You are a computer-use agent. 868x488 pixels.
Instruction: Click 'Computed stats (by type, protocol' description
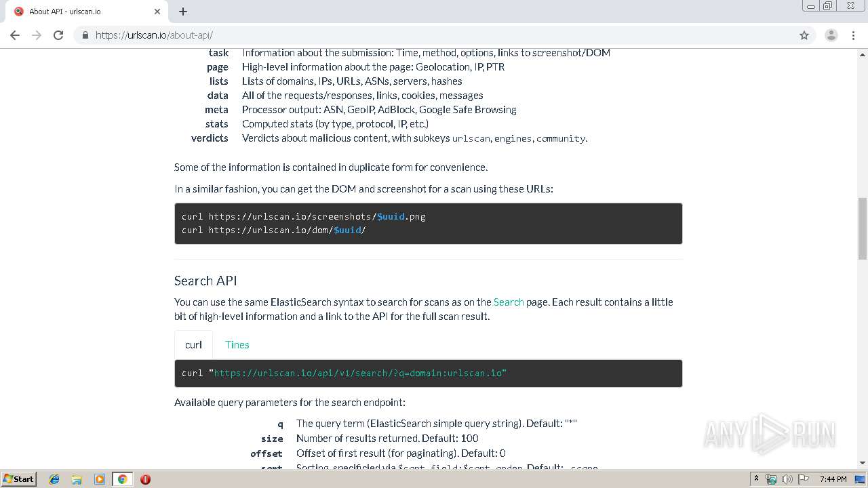[335, 124]
